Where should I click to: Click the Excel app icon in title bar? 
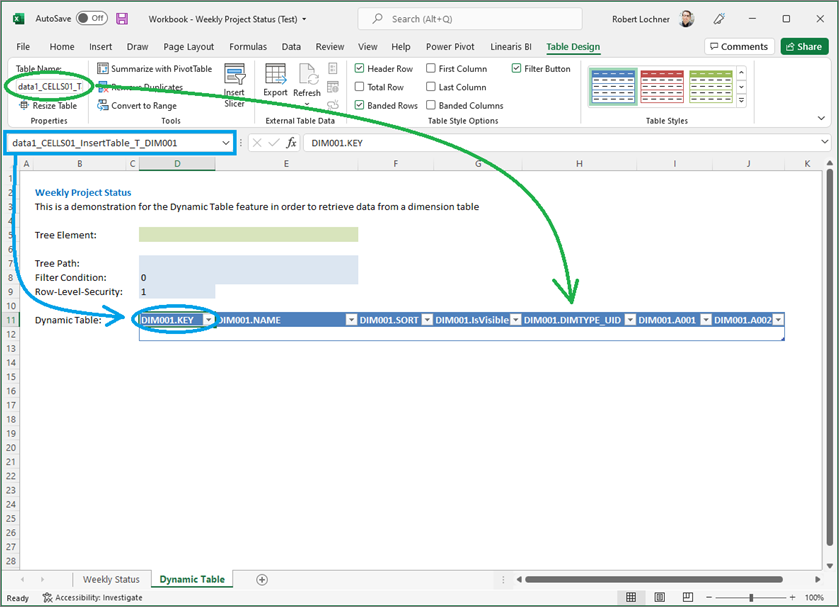coord(19,19)
